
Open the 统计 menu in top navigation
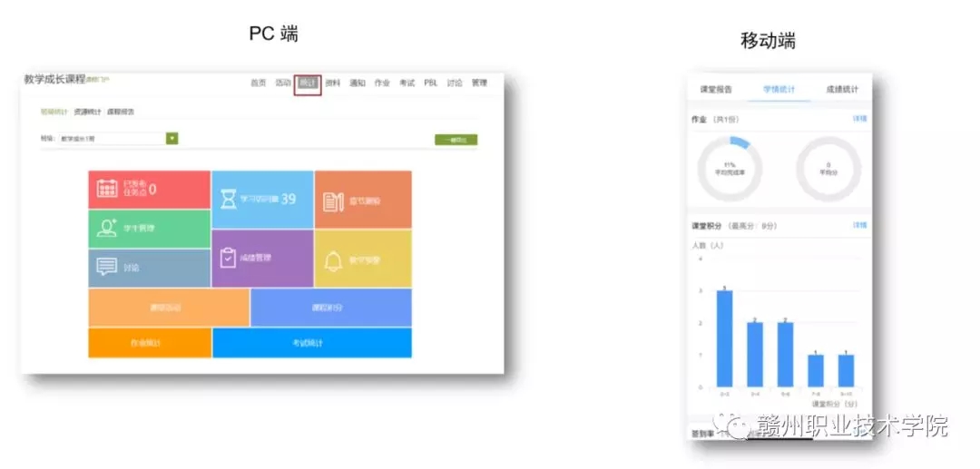308,83
